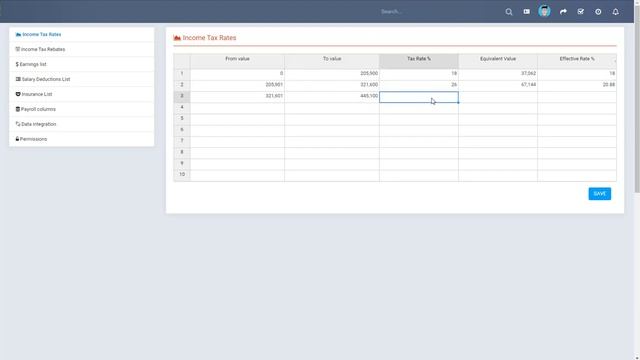Viewport: 640px width, 360px height.
Task: Select the Tax Rate % column header
Action: tap(419, 61)
